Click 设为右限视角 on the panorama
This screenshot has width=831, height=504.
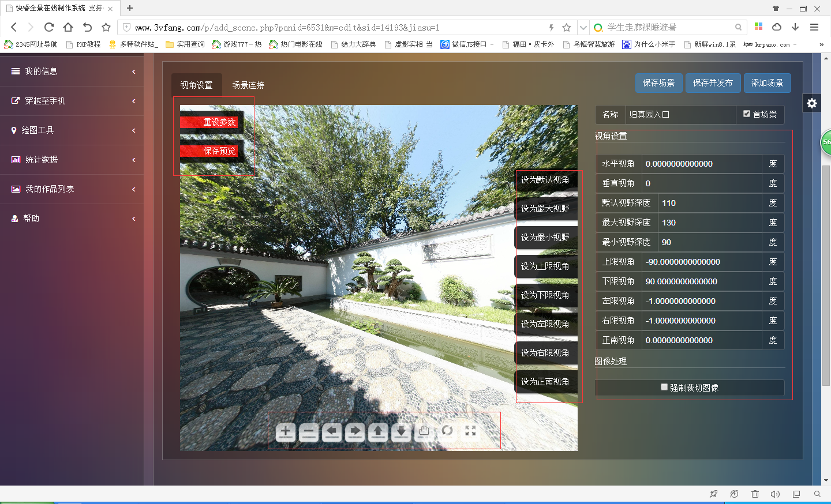pos(545,353)
